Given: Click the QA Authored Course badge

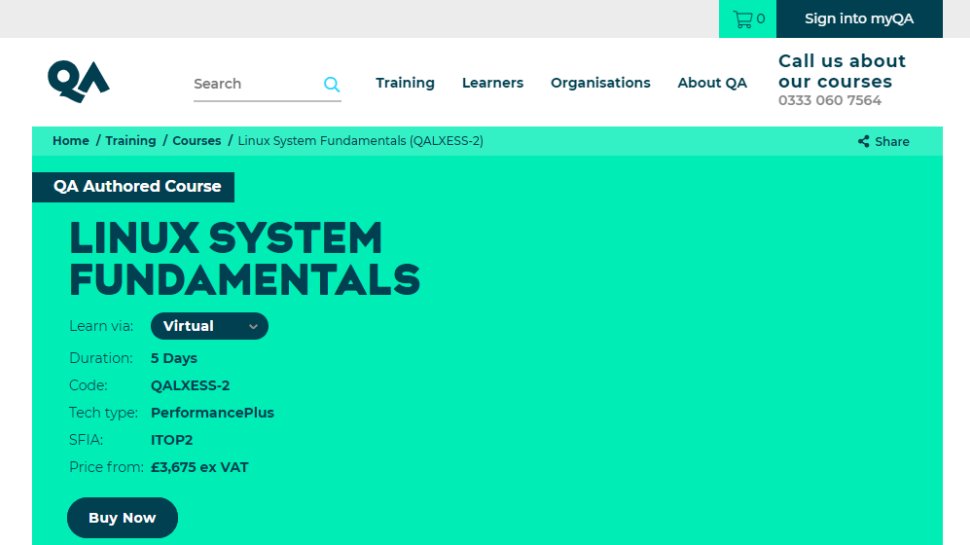Looking at the screenshot, I should [133, 187].
